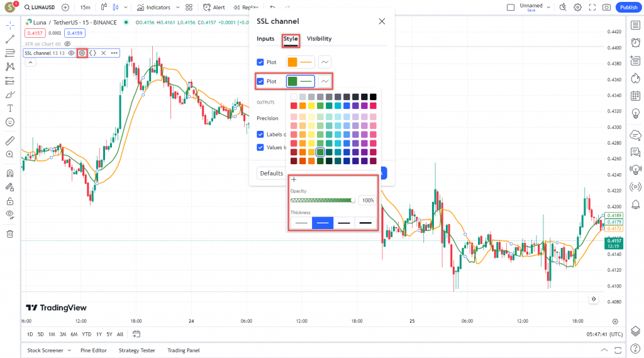Collapse the indicator legend arrow

[x=30, y=62]
